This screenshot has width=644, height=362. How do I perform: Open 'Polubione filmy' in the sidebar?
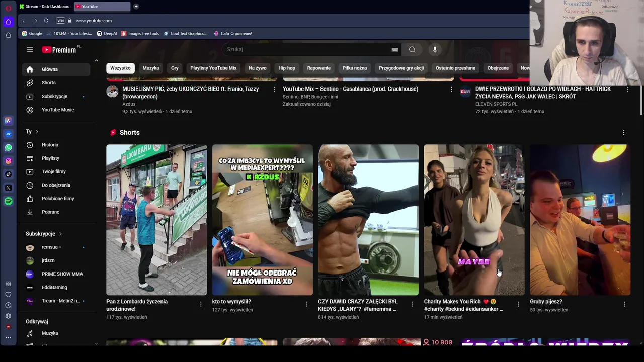(56, 199)
